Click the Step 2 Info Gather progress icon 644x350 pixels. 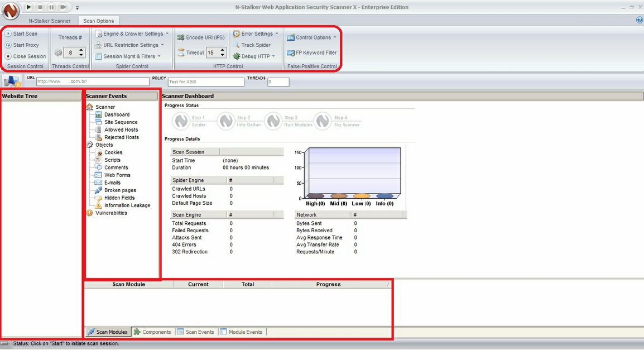click(x=226, y=121)
